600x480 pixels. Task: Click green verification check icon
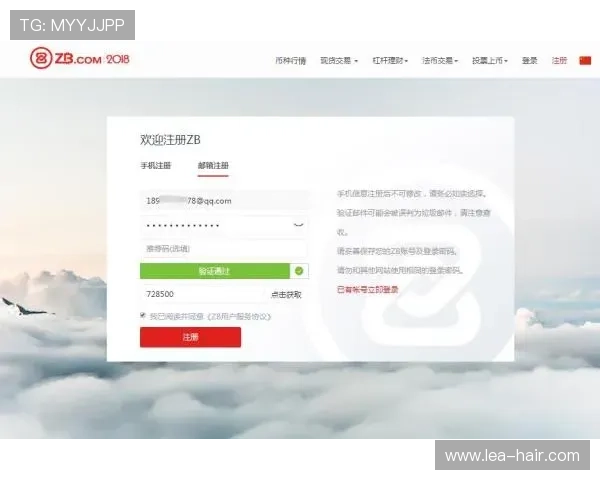(x=299, y=271)
